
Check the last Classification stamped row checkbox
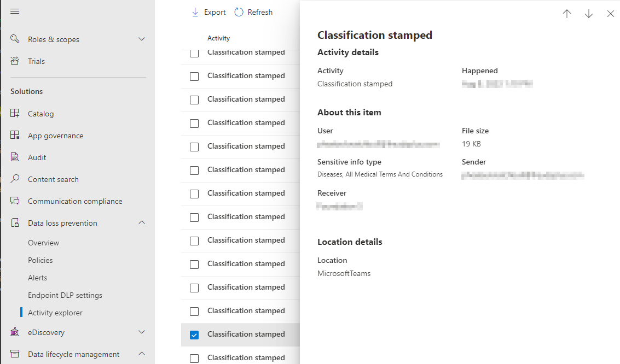click(x=194, y=359)
